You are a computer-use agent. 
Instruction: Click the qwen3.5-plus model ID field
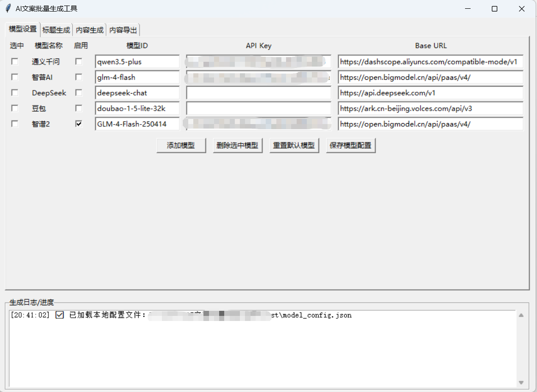137,61
